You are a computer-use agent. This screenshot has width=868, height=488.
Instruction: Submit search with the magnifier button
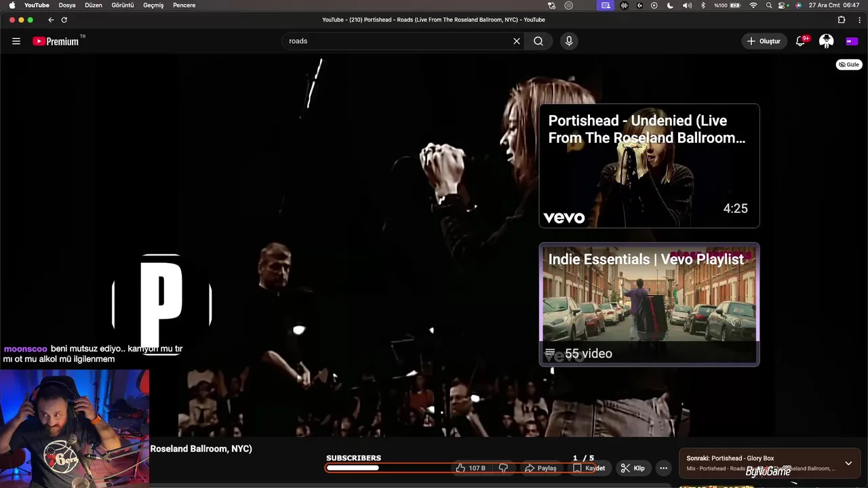pos(538,41)
